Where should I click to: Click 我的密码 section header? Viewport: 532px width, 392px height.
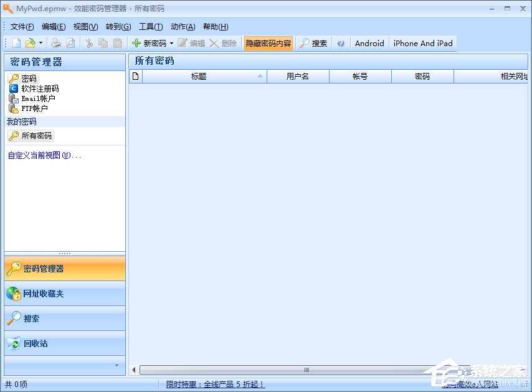tap(65, 122)
